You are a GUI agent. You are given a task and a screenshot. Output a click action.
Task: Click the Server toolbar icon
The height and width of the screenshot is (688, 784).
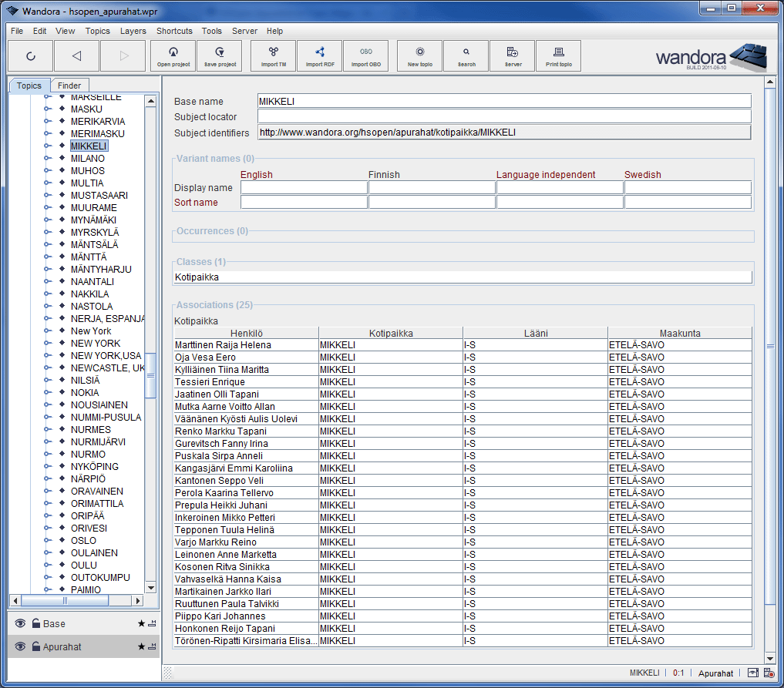(513, 56)
